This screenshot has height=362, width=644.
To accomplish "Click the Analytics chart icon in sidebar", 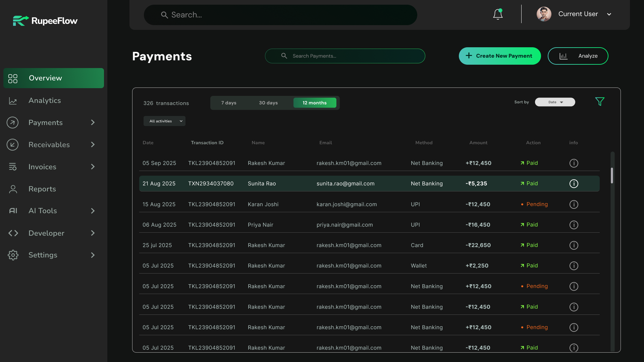I will point(13,101).
